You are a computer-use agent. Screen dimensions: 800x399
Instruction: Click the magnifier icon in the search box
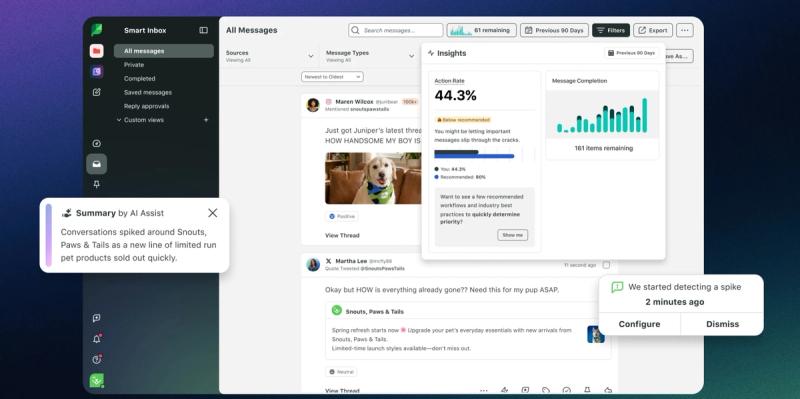point(356,30)
